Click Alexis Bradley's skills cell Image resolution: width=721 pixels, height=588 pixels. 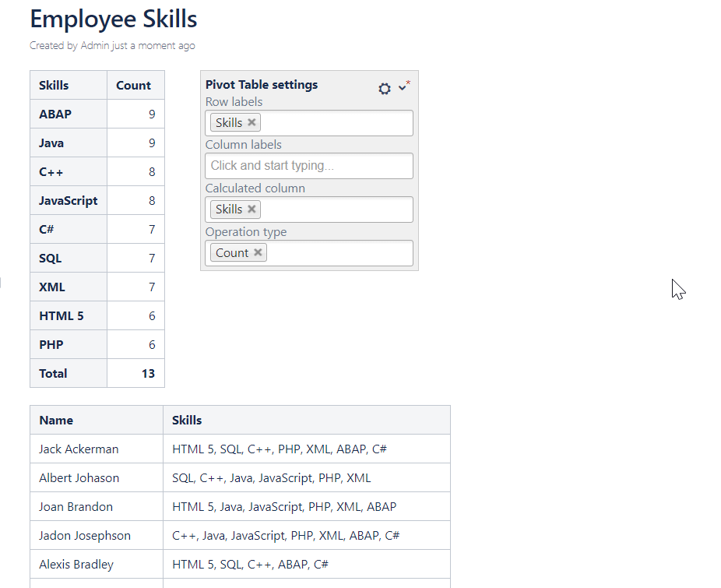click(x=250, y=565)
